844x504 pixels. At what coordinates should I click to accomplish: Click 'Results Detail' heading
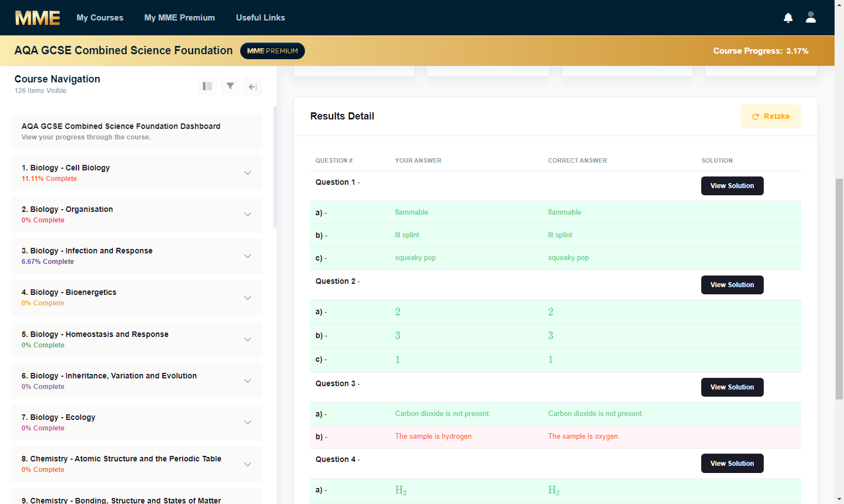coord(342,116)
